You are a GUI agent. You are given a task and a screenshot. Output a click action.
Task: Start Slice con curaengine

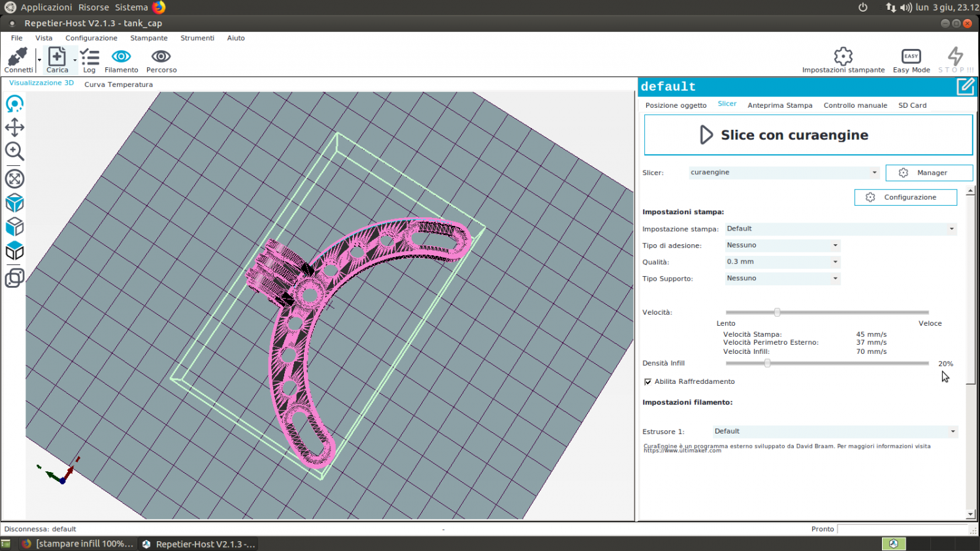tap(808, 135)
